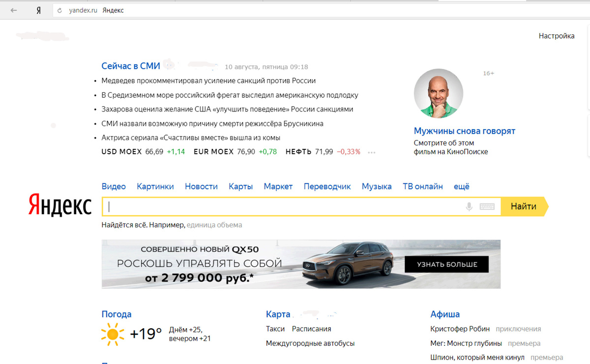Go to Новости service
Screen dimensions: 590x364
(201, 186)
